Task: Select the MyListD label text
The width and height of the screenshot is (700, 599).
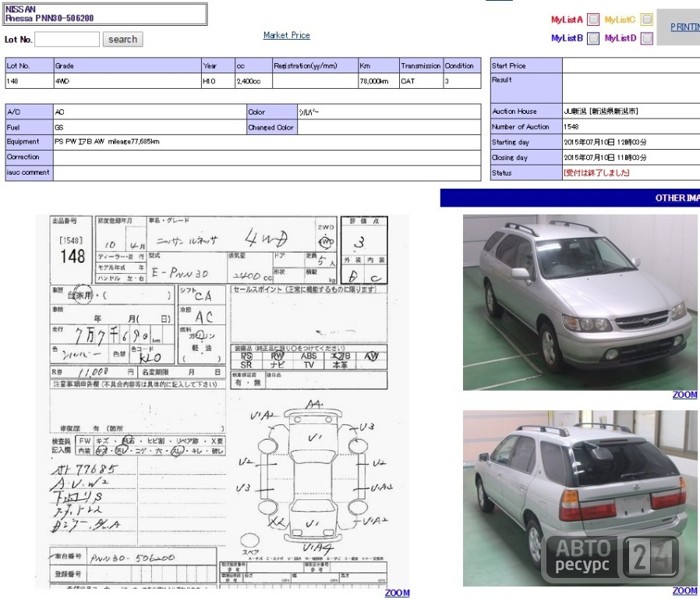Action: coord(620,38)
